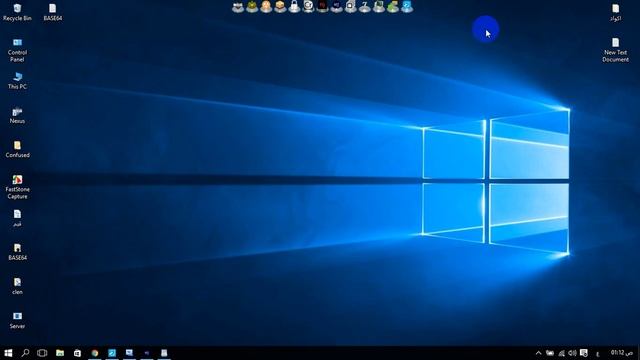Open Microsoft Store from the taskbar
Viewport: 640px width, 360px height.
coord(77,353)
